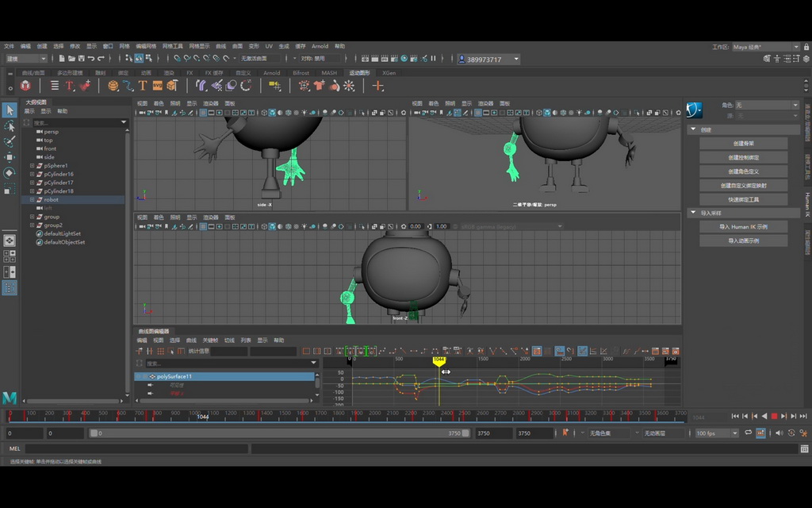Click the red stop playback button

(774, 416)
